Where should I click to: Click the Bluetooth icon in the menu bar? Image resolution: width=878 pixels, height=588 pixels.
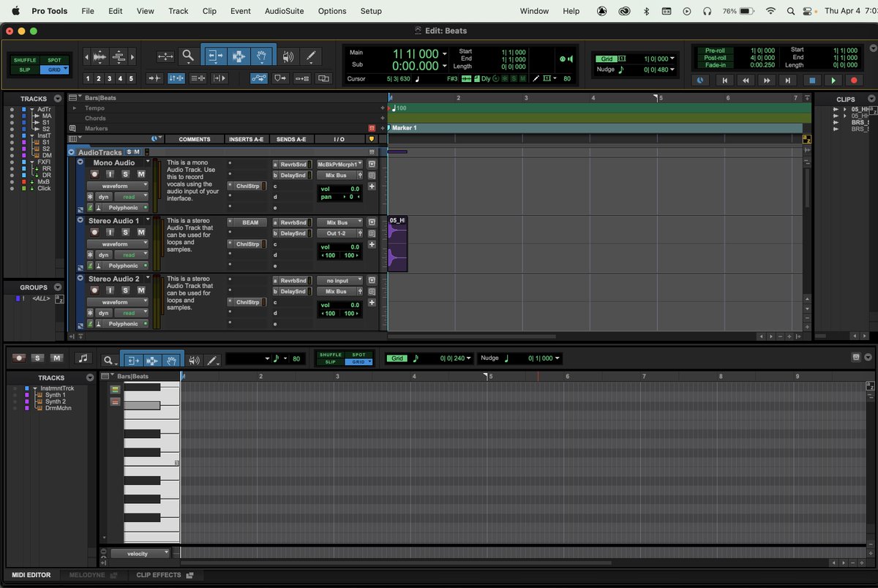click(645, 11)
